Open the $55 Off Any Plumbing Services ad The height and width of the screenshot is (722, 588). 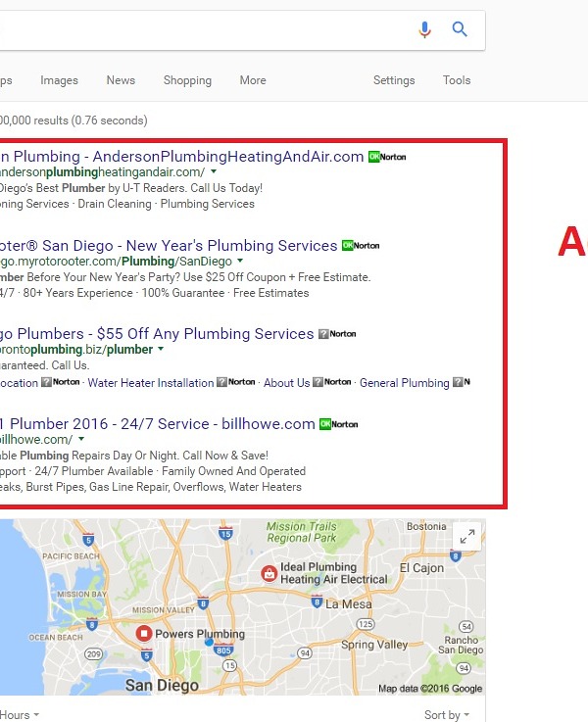[157, 333]
